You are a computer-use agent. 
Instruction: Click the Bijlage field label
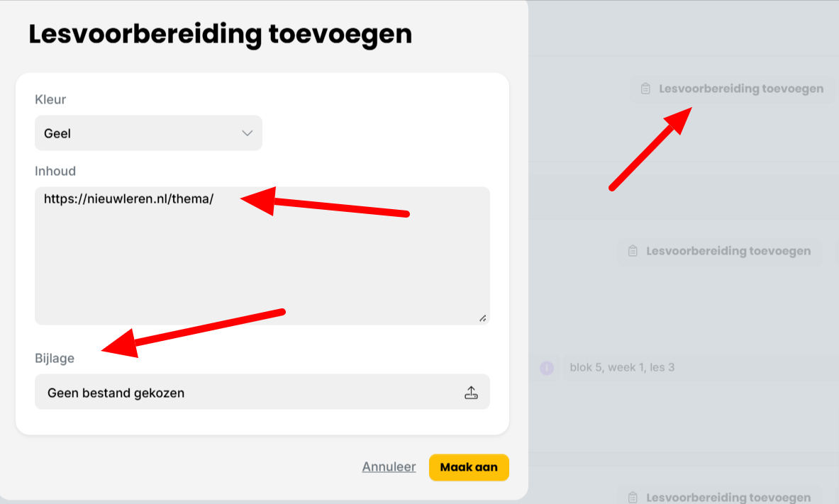(55, 359)
